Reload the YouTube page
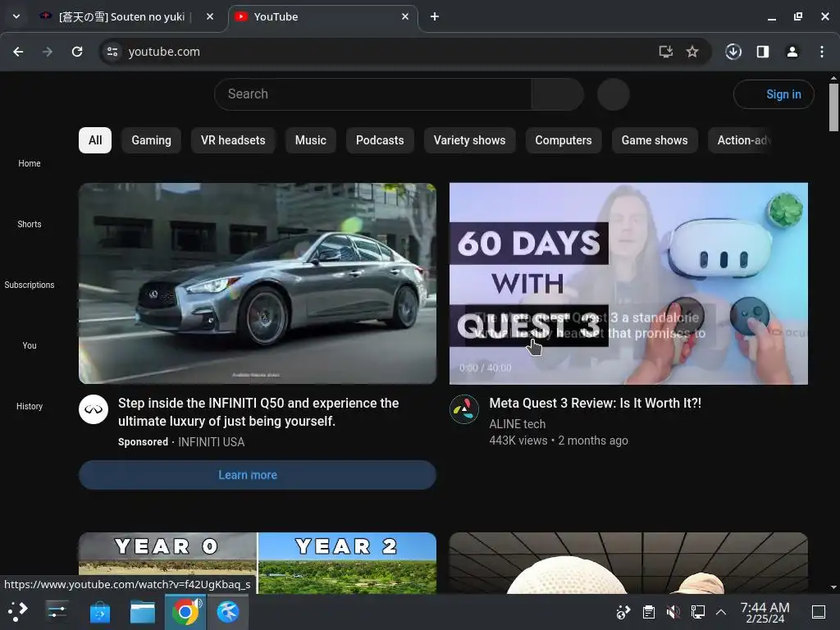This screenshot has width=840, height=630. 77,52
